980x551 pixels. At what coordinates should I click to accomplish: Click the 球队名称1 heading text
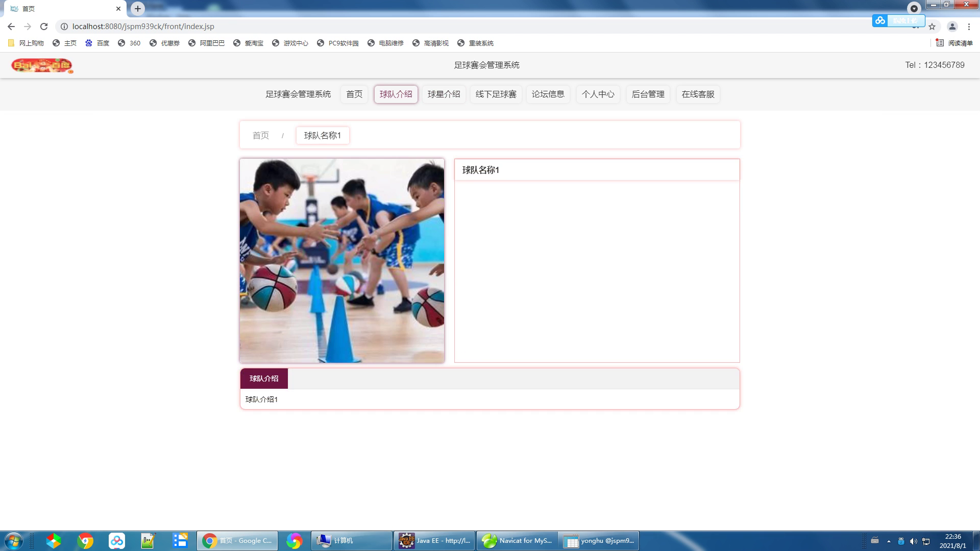[481, 170]
